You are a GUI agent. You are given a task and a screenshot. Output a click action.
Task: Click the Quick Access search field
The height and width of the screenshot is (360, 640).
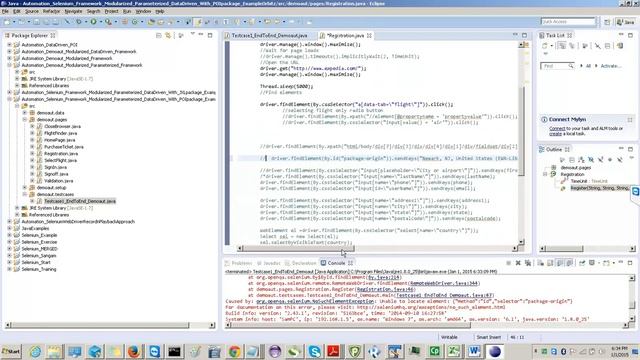[x=568, y=22]
